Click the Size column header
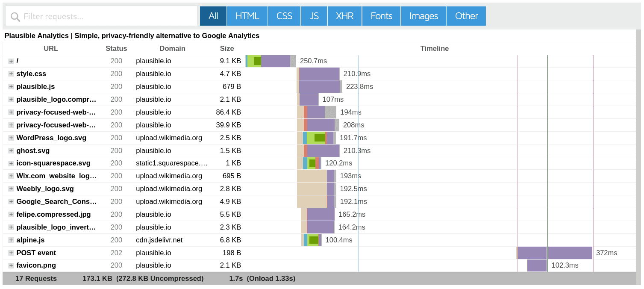The width and height of the screenshot is (644, 289). 226,48
